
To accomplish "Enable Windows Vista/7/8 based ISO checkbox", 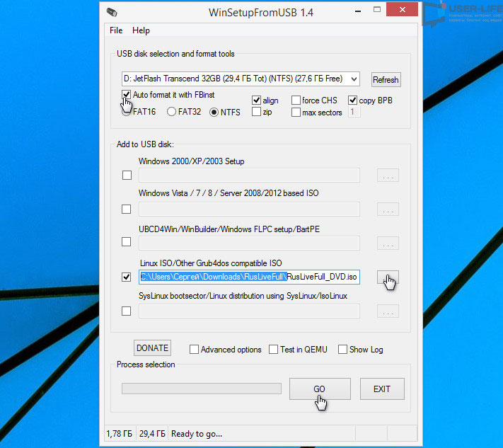I will 127,209.
